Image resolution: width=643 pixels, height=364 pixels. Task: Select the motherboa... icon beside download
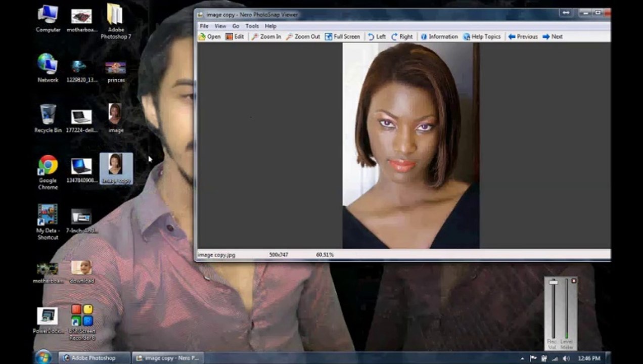48,272
